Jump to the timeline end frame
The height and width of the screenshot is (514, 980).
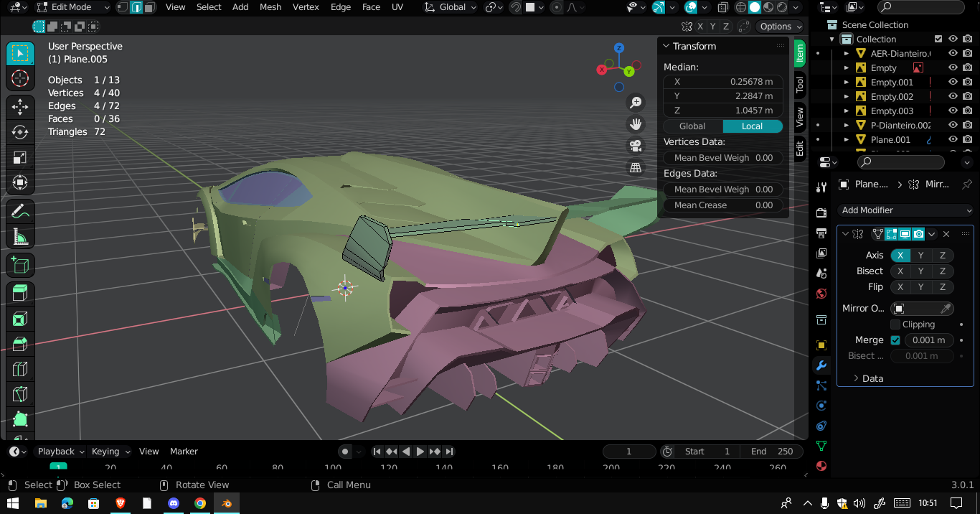click(x=449, y=452)
